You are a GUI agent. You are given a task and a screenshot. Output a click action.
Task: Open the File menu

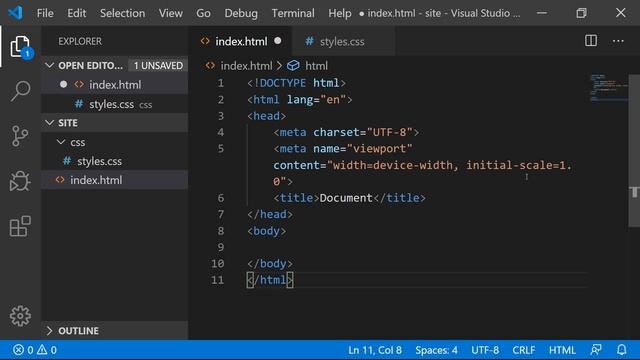coord(45,13)
